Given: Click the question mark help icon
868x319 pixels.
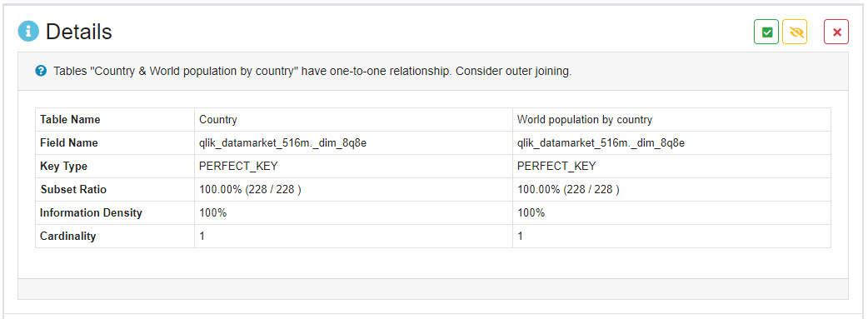Looking at the screenshot, I should point(41,71).
